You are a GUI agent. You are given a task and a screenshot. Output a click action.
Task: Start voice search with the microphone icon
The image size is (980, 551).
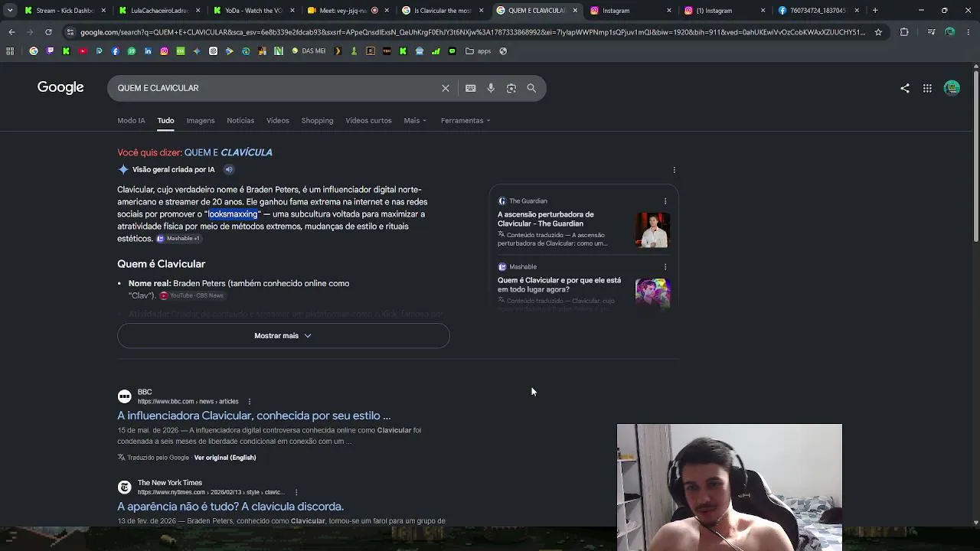coord(491,88)
